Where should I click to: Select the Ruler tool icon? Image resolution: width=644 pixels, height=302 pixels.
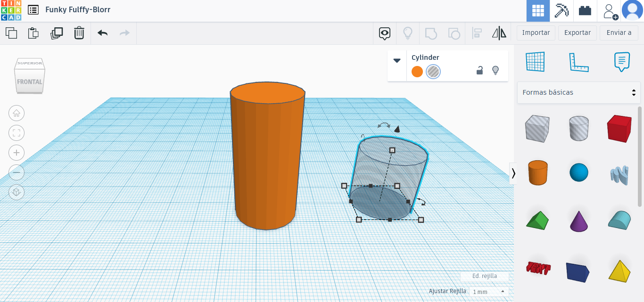pos(579,62)
